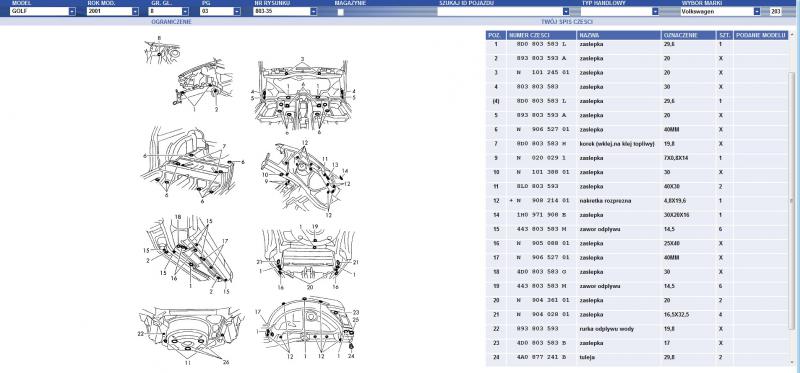This screenshot has width=800, height=373.
Task: Click the top-left engine bay diagram labeled 8
Action: coord(162,50)
